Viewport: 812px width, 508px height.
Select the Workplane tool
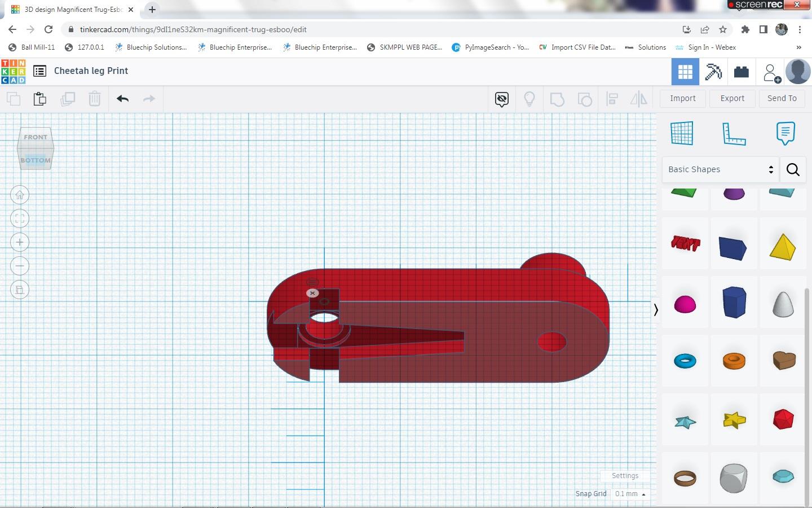point(682,134)
